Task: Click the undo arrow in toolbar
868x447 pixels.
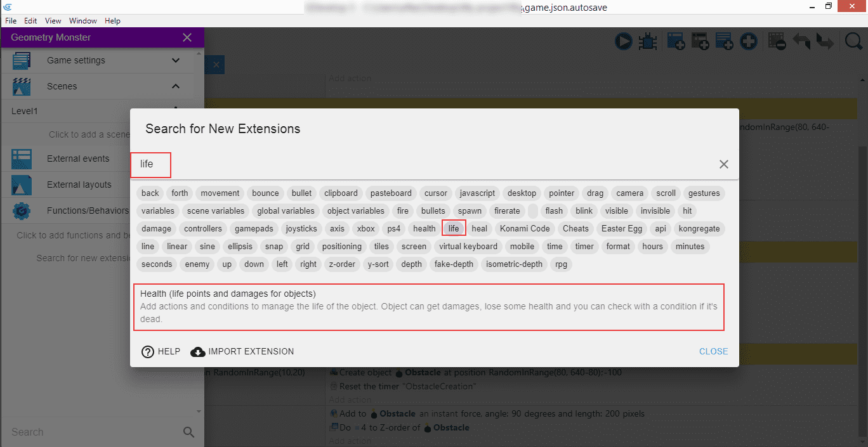Action: 801,42
